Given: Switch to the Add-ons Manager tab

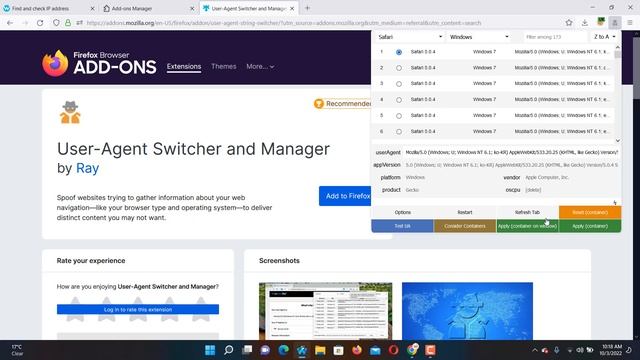Looking at the screenshot, I should coord(148,8).
